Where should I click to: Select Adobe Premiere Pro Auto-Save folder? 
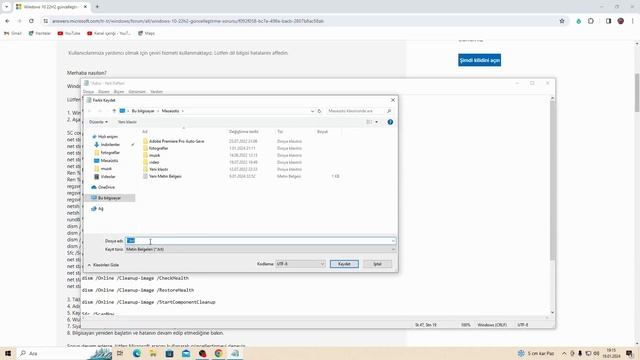(x=176, y=141)
